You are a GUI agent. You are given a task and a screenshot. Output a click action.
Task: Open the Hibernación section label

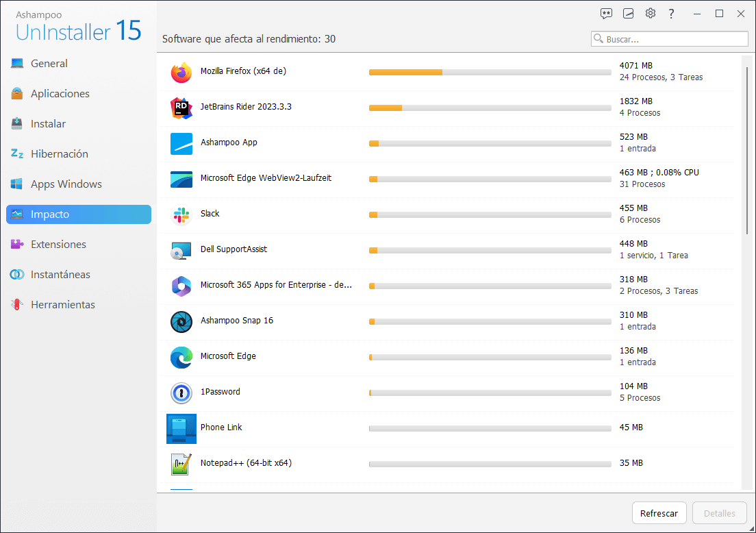click(60, 154)
